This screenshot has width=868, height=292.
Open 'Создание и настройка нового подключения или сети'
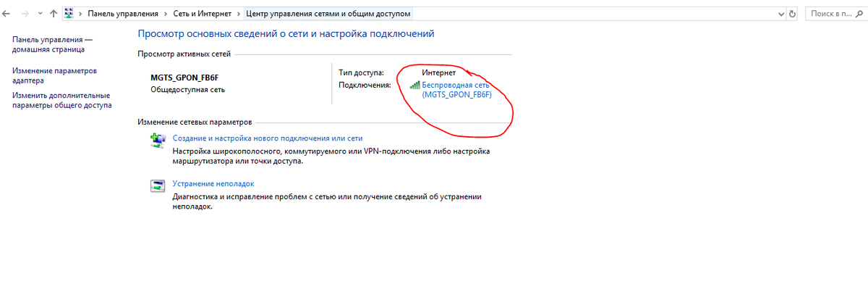[x=268, y=138]
